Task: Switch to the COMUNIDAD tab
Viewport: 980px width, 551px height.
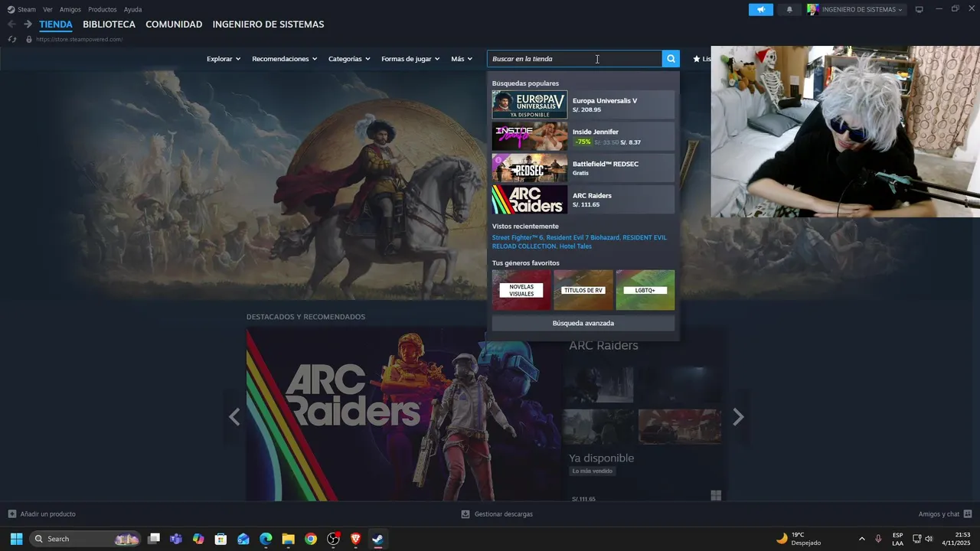Action: (174, 24)
